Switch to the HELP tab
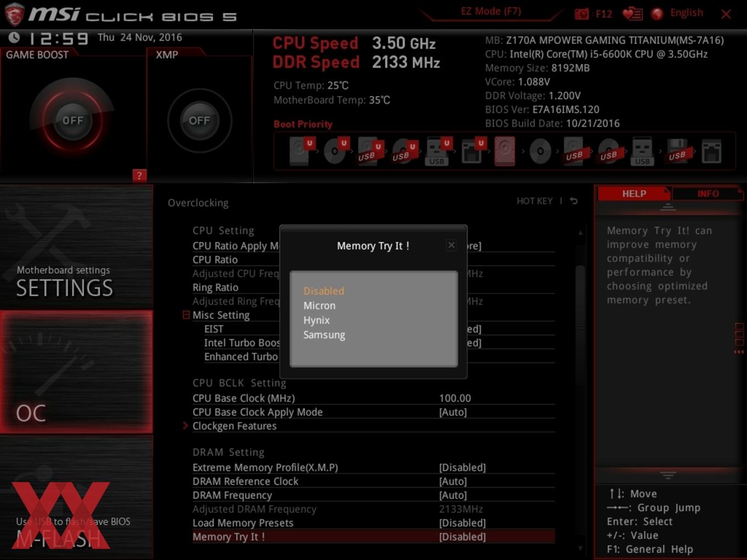 634,194
